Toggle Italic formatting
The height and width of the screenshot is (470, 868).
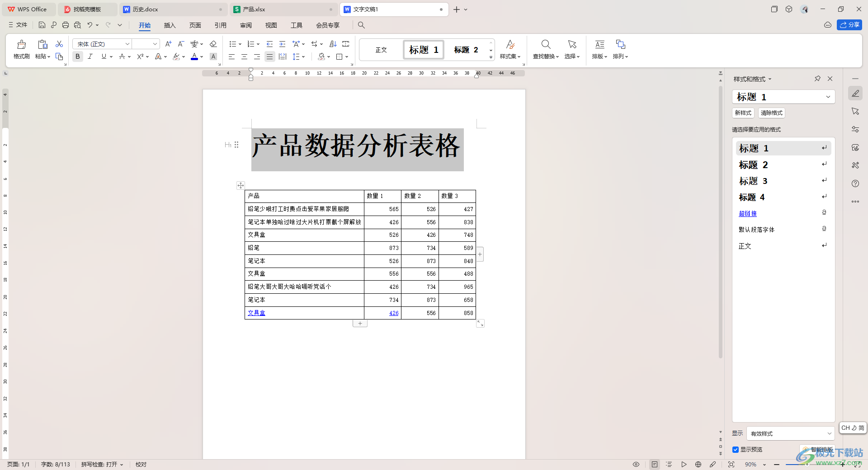coord(90,56)
